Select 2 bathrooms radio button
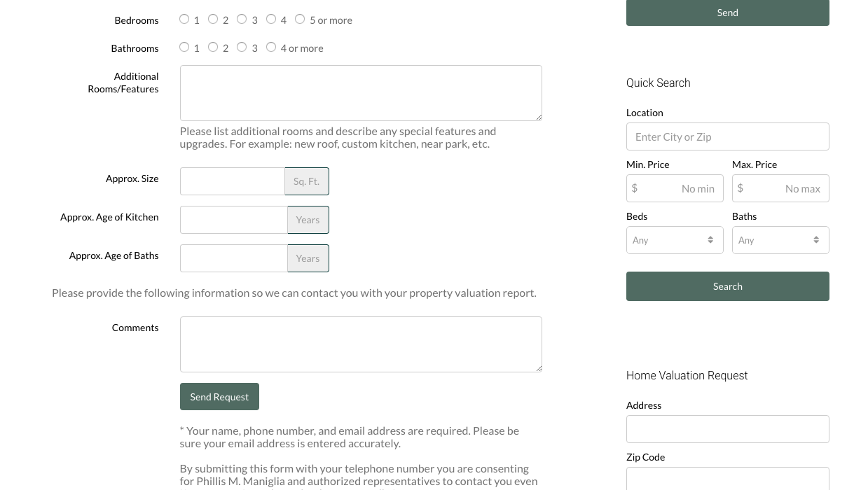The height and width of the screenshot is (490, 868). (213, 48)
